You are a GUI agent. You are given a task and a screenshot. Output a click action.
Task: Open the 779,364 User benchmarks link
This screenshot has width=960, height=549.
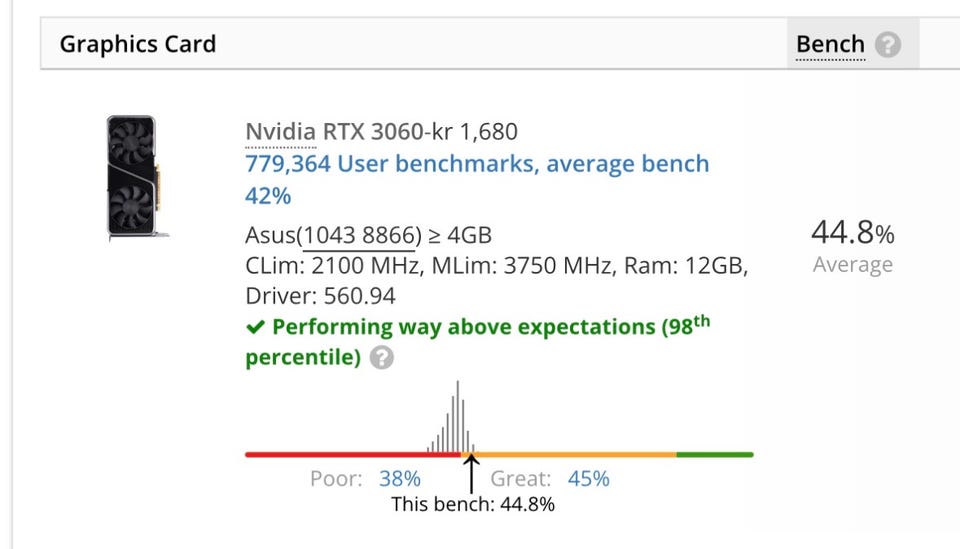tap(477, 164)
